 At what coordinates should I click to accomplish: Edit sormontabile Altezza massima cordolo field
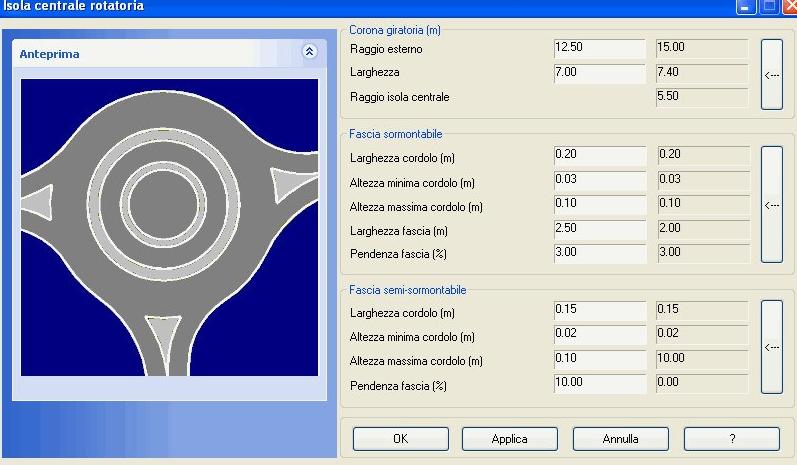click(599, 204)
